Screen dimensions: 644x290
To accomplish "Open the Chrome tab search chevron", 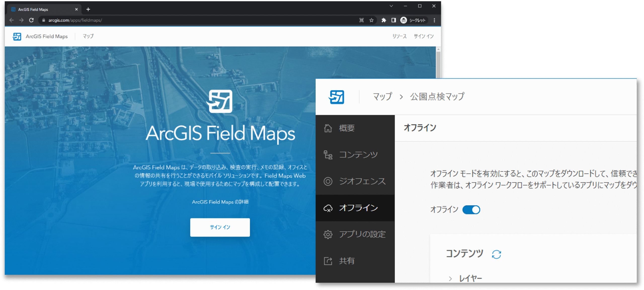I will [391, 6].
